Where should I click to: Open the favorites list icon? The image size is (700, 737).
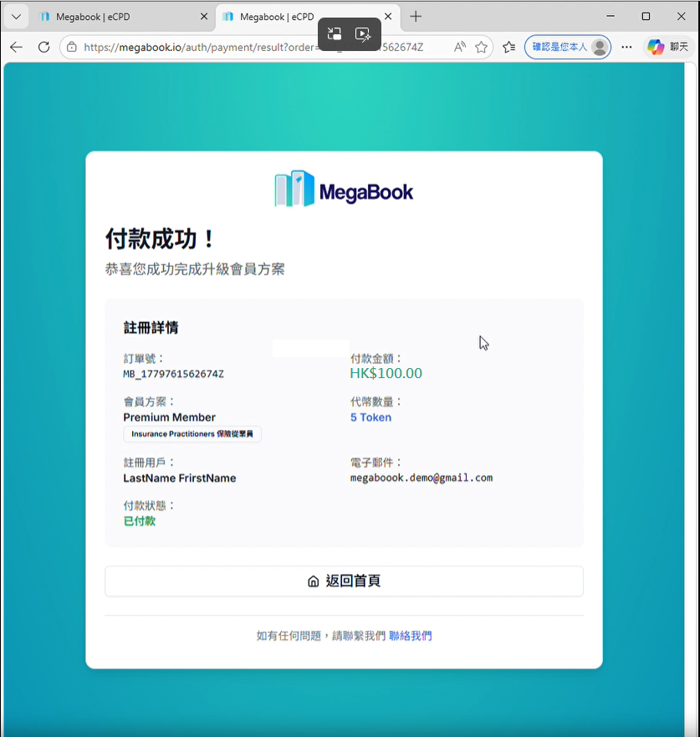tap(508, 47)
